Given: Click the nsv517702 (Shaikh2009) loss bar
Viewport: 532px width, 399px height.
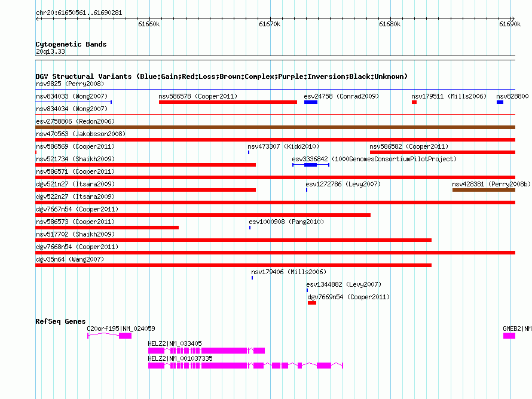Looking at the screenshot, I should 234,240.
